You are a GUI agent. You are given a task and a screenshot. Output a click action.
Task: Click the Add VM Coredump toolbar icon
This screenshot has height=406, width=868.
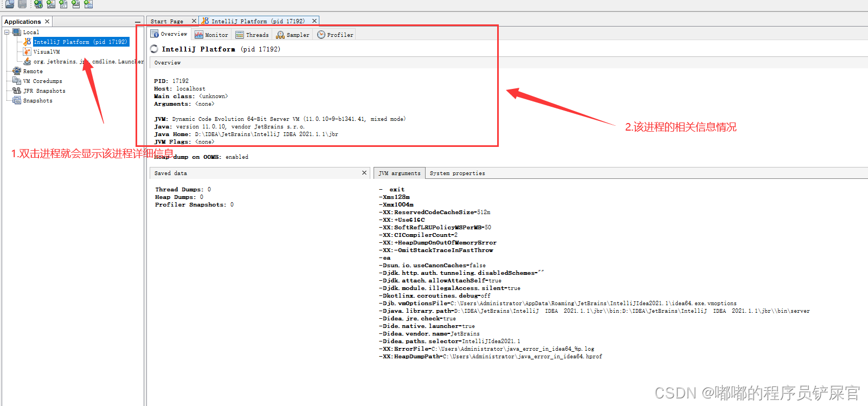click(x=63, y=4)
